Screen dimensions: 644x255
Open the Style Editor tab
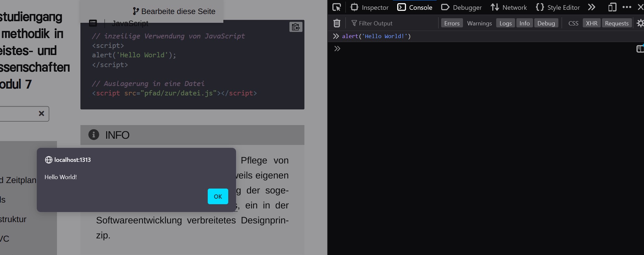[558, 7]
